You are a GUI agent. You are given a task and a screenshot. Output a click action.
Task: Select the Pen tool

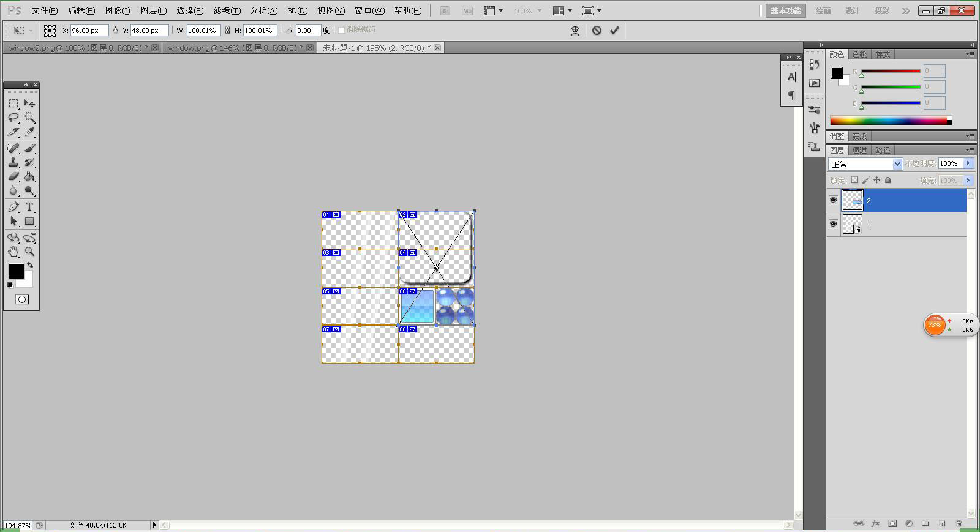point(13,207)
